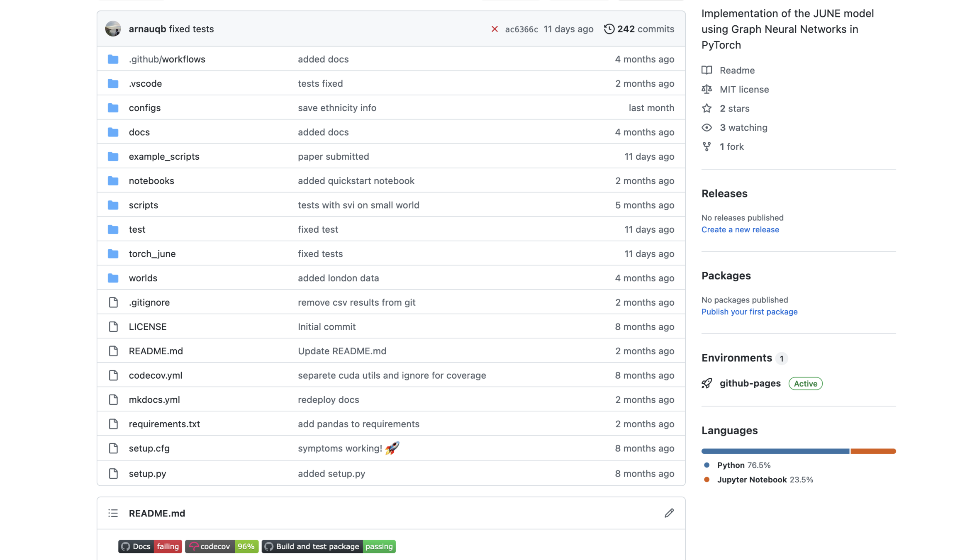
Task: Click the Docs failing badge
Action: pyautogui.click(x=150, y=546)
